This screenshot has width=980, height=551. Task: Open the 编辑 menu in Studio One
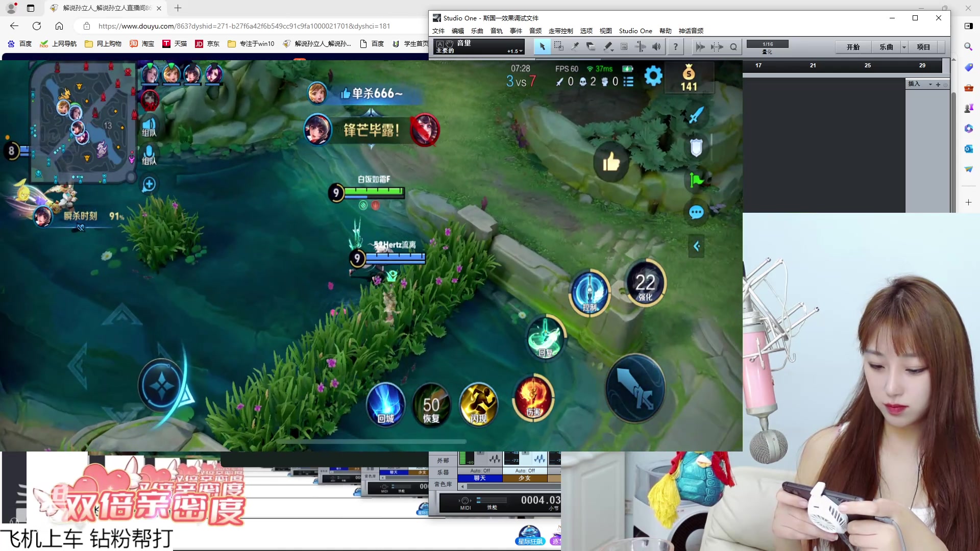click(458, 31)
